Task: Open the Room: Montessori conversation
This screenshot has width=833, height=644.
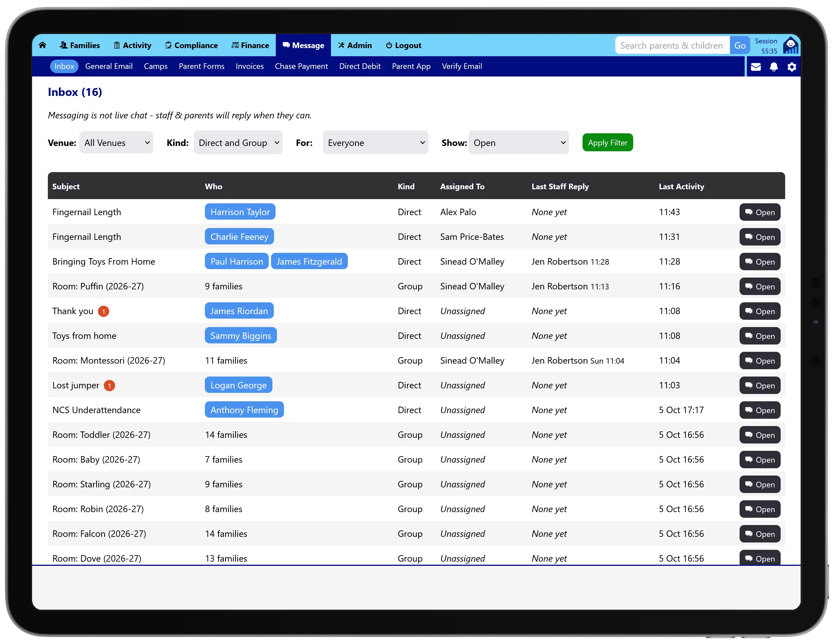Action: (760, 361)
